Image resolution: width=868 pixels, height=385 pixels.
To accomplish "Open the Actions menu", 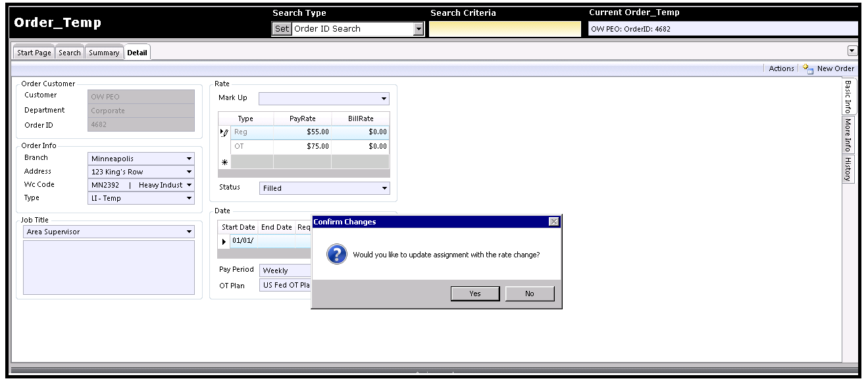I will click(x=781, y=68).
